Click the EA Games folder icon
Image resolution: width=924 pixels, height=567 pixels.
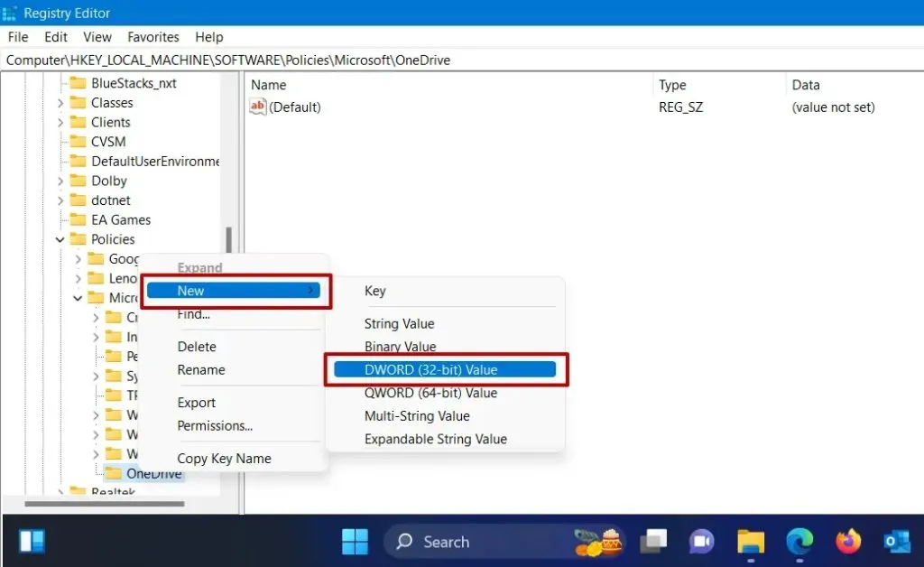(x=78, y=219)
